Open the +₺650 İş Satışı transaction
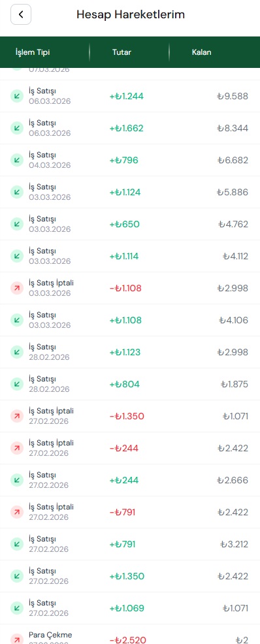Viewport: 260px width, 644px height. (x=130, y=224)
